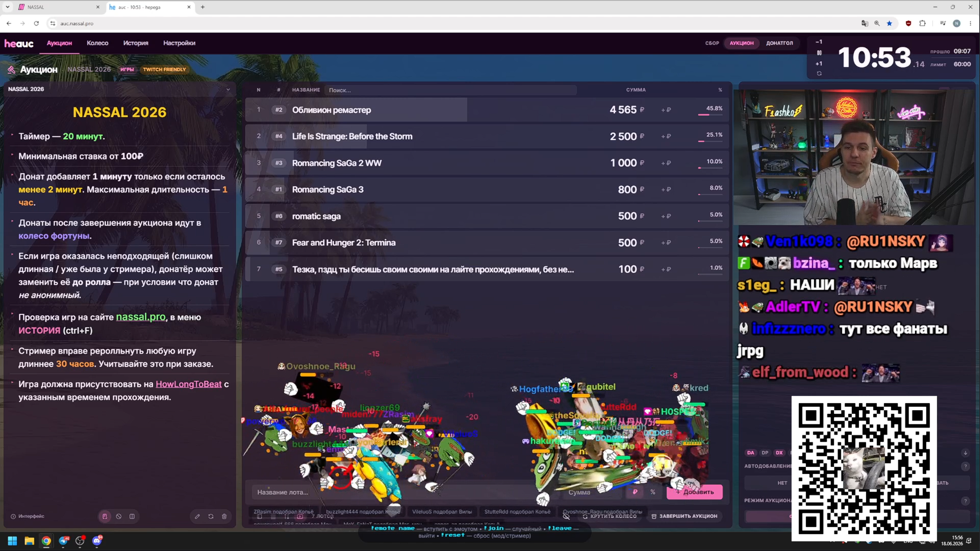The width and height of the screenshot is (980, 551).
Task: Add money to the 100 ₽ Тезка lot
Action: [666, 269]
